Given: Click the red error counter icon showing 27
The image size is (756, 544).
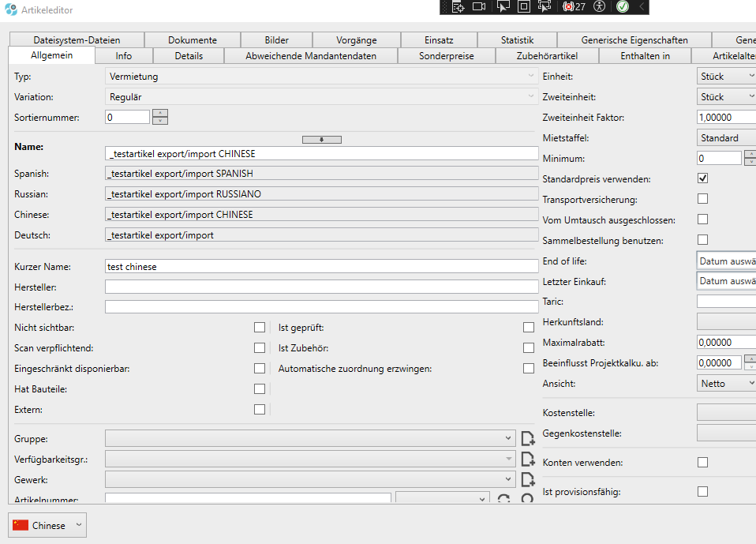Looking at the screenshot, I should coord(574,6).
